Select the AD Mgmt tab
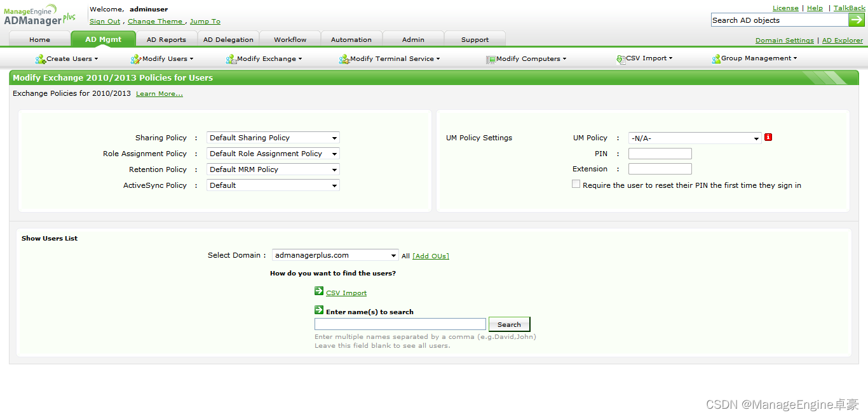 click(104, 39)
